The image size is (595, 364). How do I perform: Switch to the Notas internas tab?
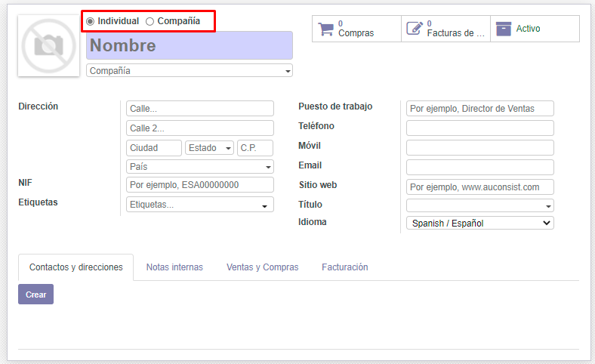(174, 267)
